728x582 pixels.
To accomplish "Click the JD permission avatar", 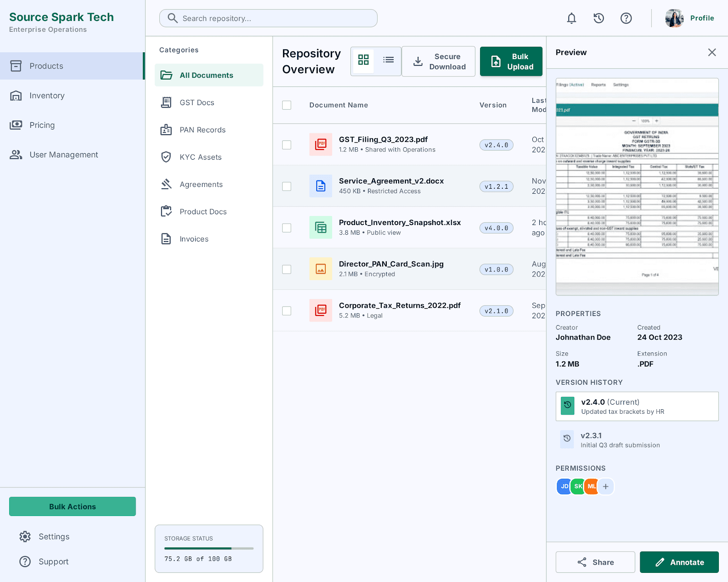I will pos(564,487).
